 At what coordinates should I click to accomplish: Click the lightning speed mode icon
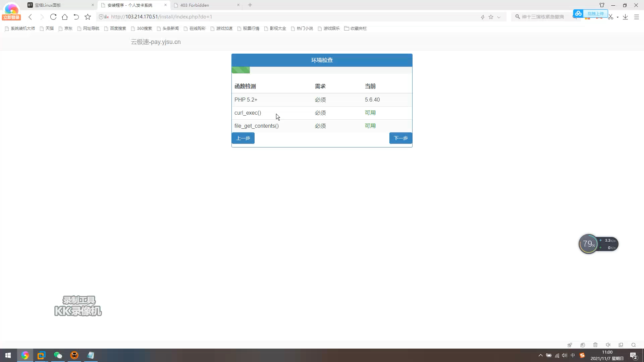coord(483,17)
